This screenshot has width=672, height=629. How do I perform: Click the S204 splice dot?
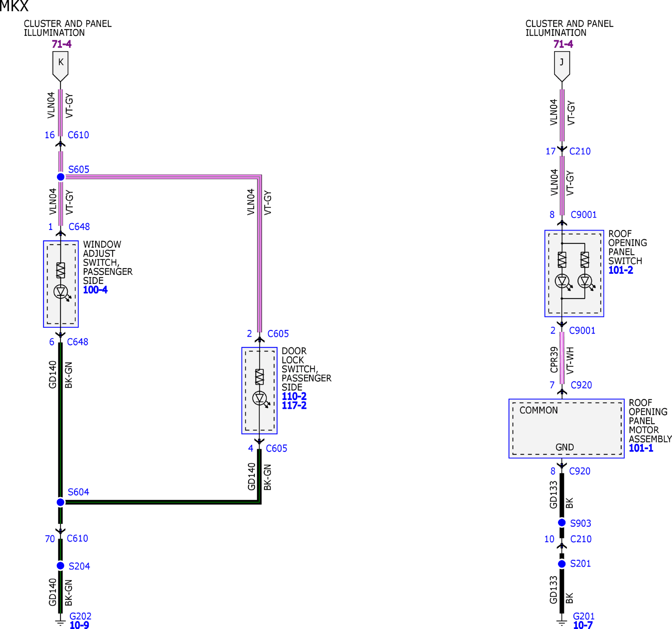pos(61,566)
